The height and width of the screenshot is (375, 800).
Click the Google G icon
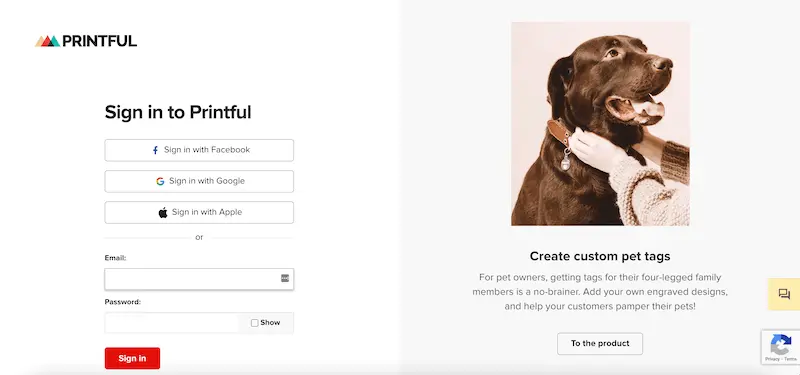click(x=160, y=181)
